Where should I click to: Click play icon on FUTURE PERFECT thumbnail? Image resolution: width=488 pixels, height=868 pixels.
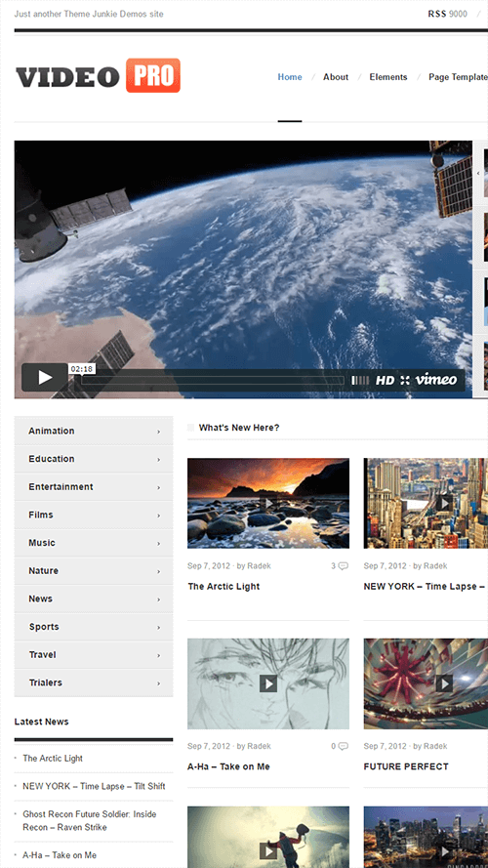444,683
